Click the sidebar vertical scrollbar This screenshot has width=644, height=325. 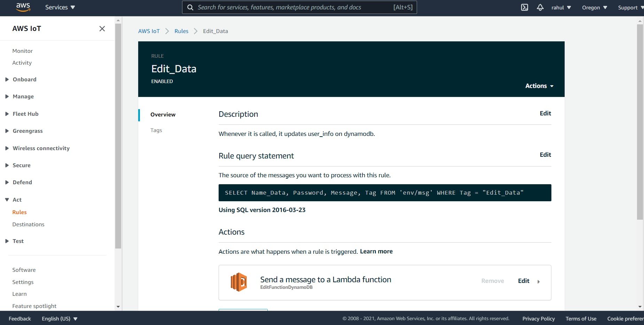click(x=118, y=136)
